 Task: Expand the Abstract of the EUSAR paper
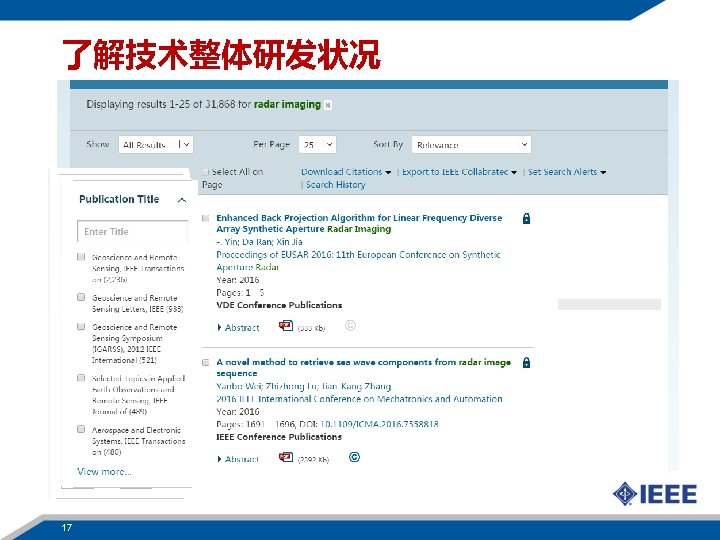[238, 328]
